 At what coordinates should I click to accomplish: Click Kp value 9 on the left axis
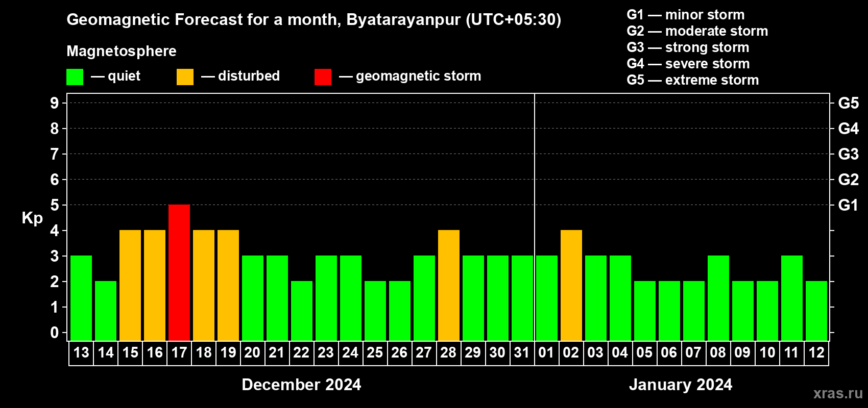[x=55, y=103]
